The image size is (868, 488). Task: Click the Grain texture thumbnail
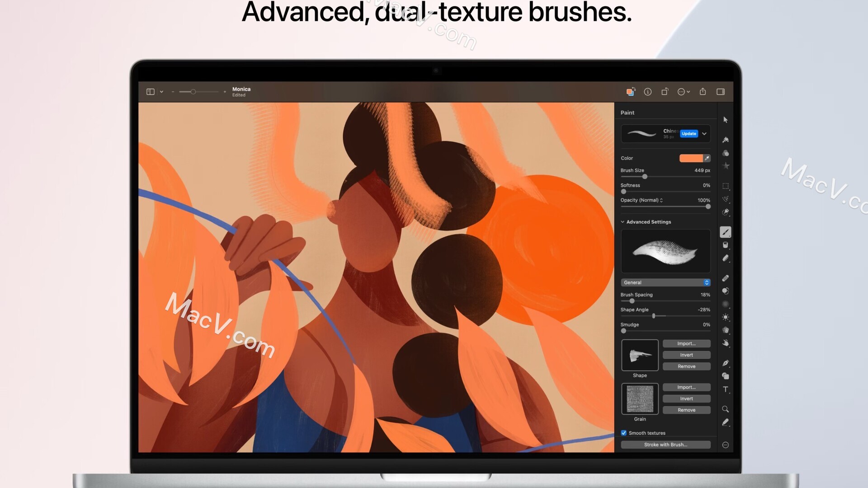point(640,399)
